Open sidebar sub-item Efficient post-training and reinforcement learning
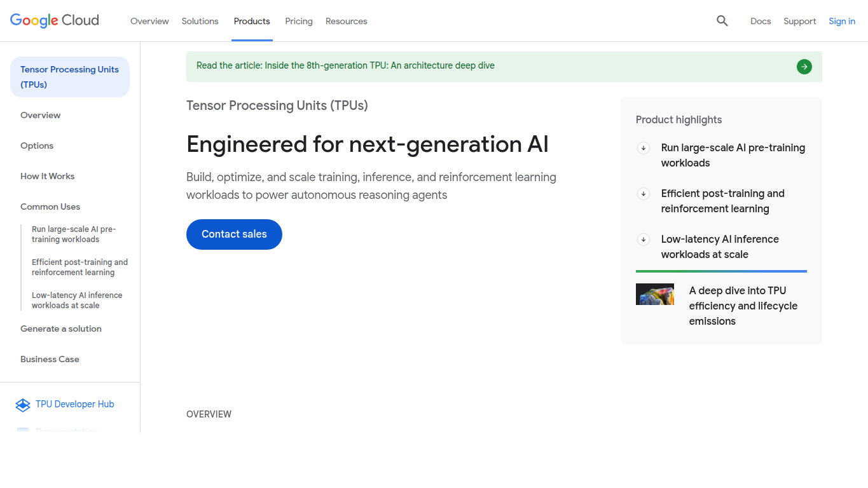This screenshot has width=868, height=488. tap(80, 268)
